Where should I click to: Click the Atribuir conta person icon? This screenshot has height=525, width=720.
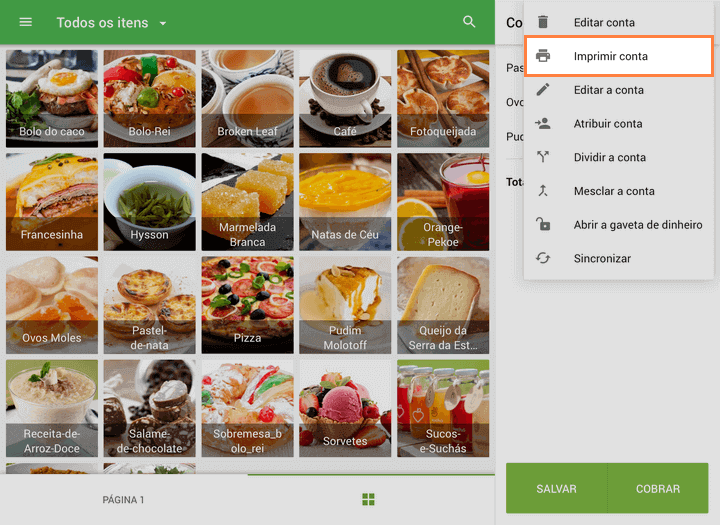coord(543,124)
